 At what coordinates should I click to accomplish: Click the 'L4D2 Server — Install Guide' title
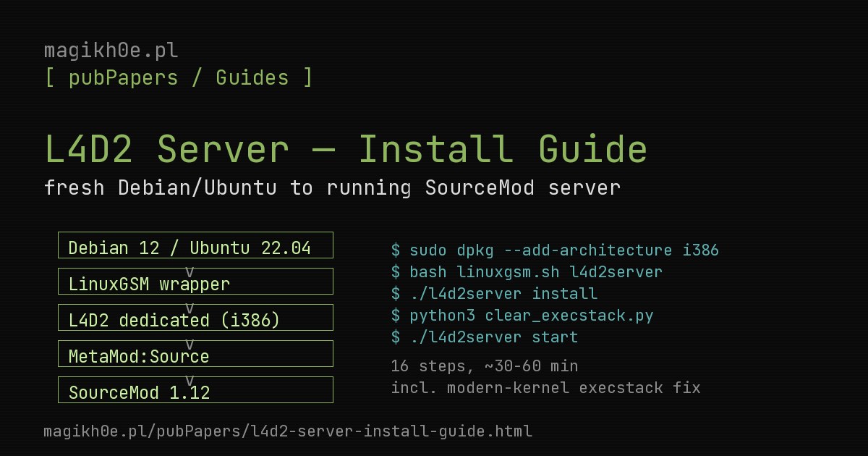pos(346,149)
